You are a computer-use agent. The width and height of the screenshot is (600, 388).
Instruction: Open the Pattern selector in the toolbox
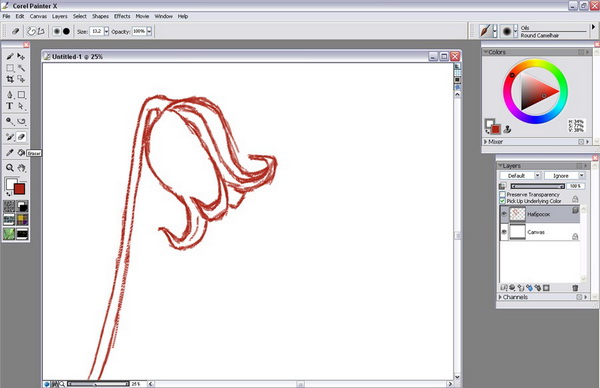pyautogui.click(x=9, y=220)
